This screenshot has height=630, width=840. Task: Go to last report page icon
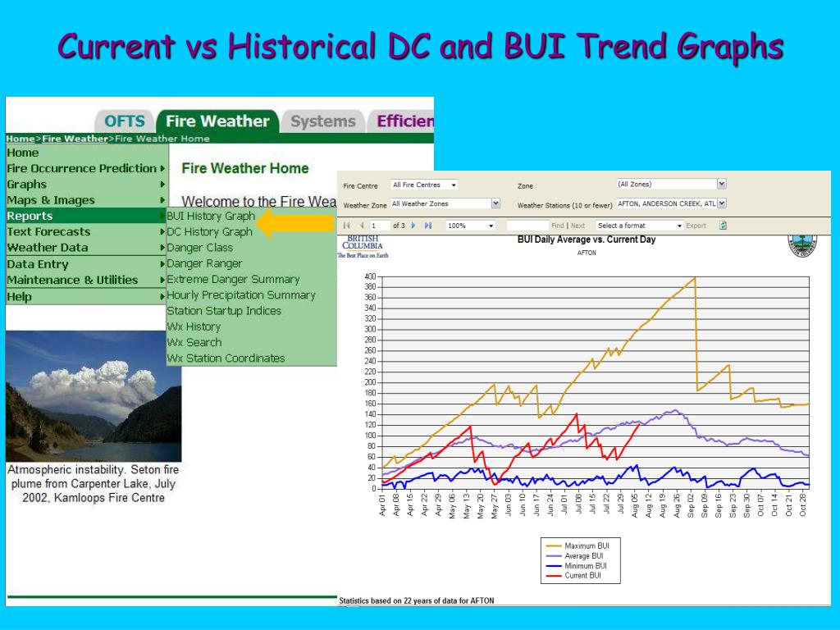[428, 226]
